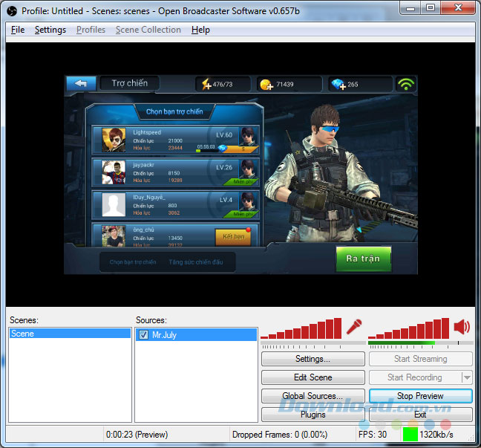Viewport: 481px width, 448px height.
Task: Click the green bitrate status indicator
Action: click(410, 434)
